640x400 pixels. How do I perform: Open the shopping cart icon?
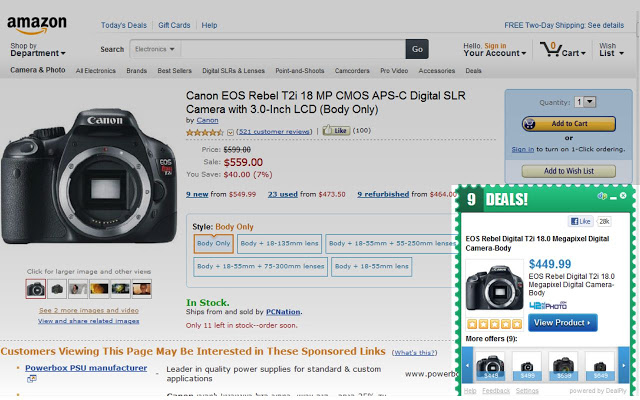550,49
